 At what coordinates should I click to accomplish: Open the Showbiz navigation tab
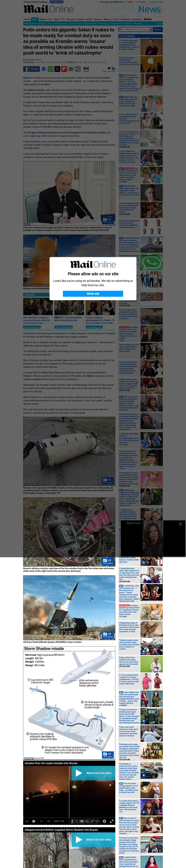71,19
